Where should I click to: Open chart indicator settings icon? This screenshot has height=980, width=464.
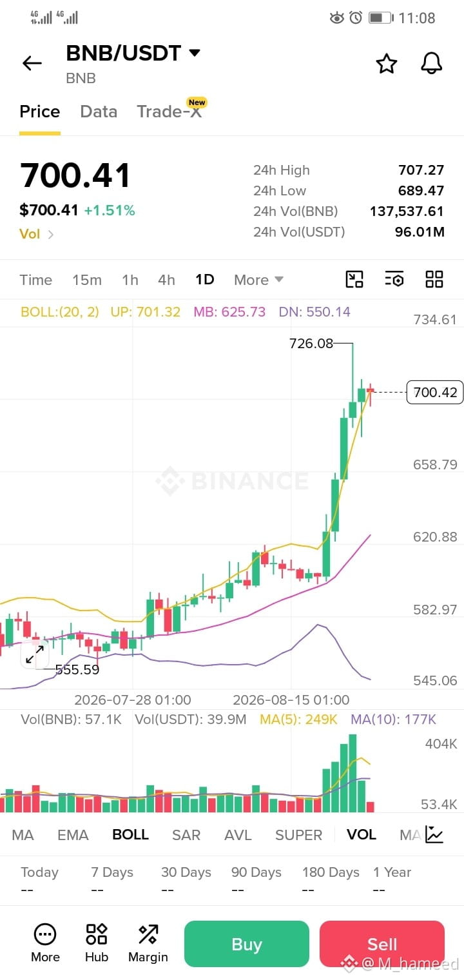pyautogui.click(x=394, y=279)
